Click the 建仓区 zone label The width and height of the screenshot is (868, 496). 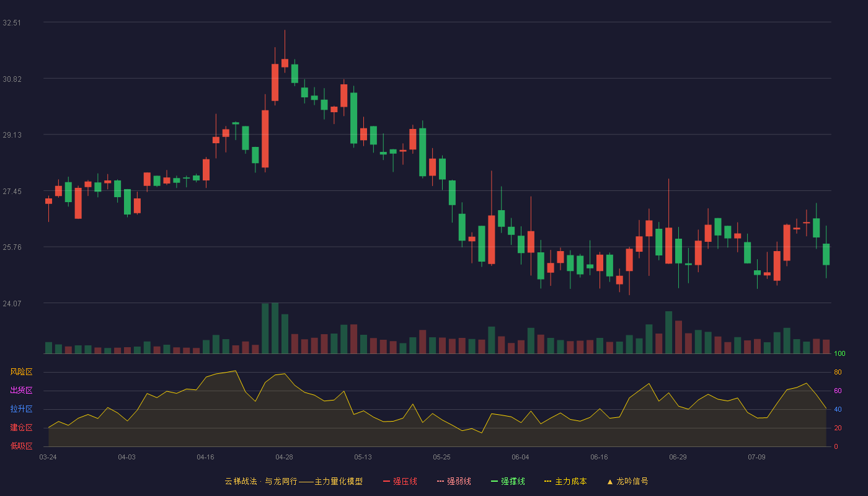[21, 428]
